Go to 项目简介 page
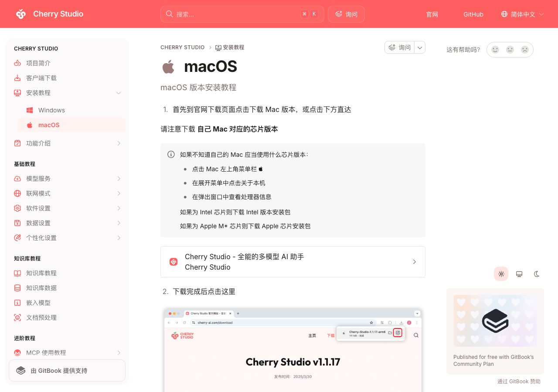558x392 pixels. pyautogui.click(x=68, y=63)
